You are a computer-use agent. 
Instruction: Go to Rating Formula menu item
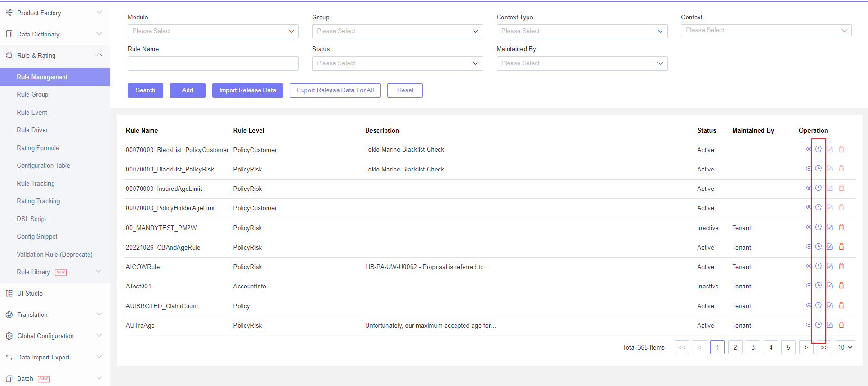tap(38, 148)
